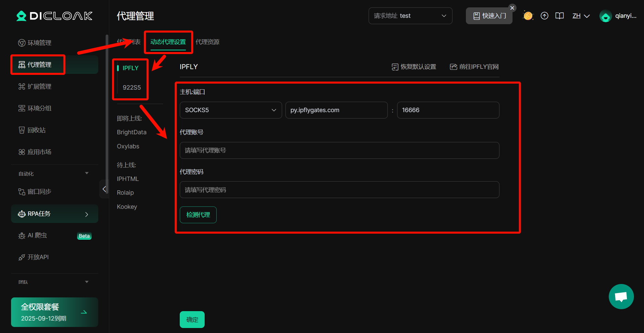Collapse the 团队 sidebar section

pyautogui.click(x=87, y=282)
